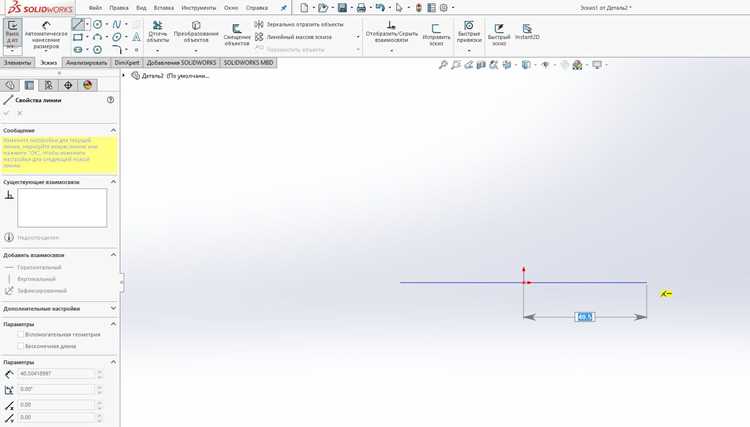
Task: Open the Правка menu
Action: click(x=119, y=8)
